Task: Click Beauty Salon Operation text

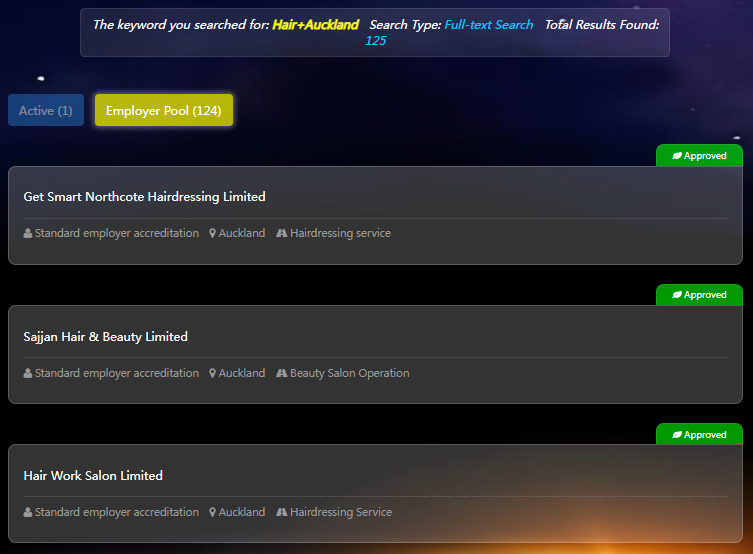Action: pyautogui.click(x=350, y=373)
